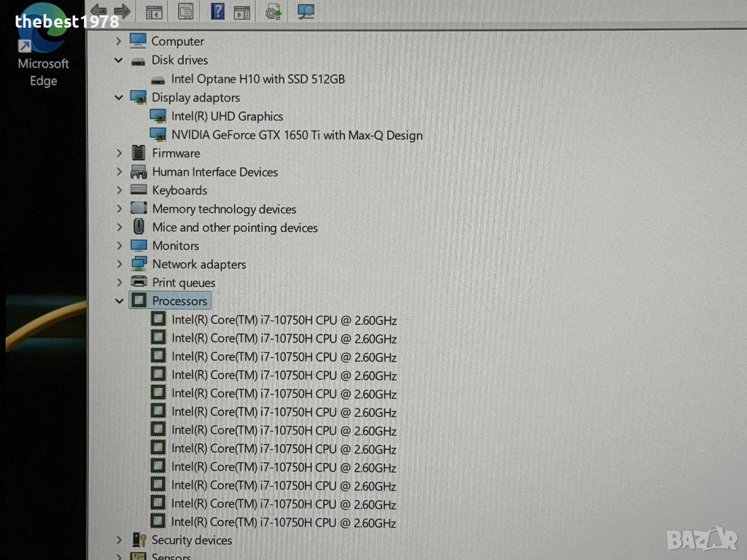Image resolution: width=747 pixels, height=560 pixels.
Task: Expand the Keyboards category
Action: tap(119, 190)
